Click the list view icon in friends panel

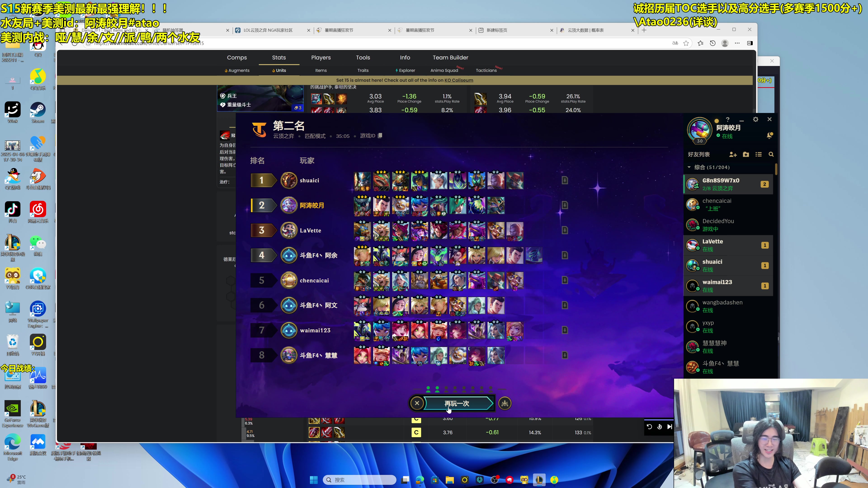click(759, 154)
